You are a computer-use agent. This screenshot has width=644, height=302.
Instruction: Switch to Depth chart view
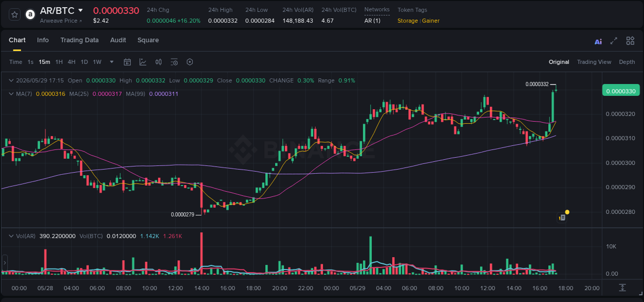tap(627, 62)
